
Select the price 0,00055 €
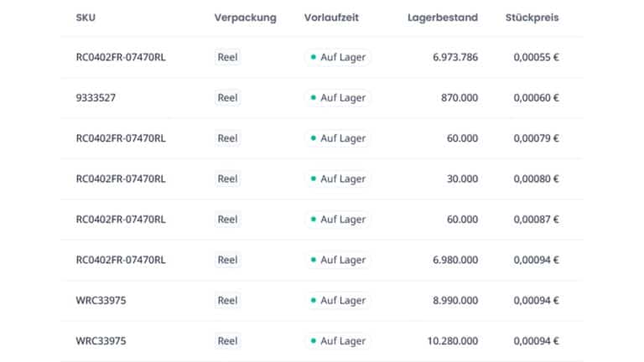(x=536, y=57)
